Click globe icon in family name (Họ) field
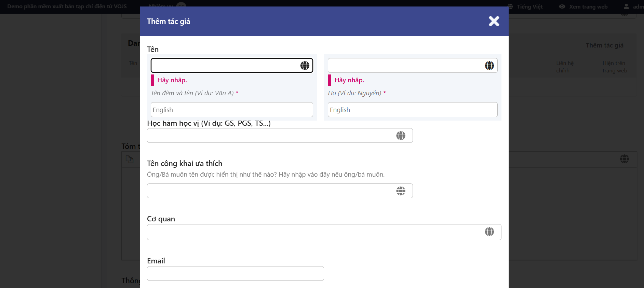Viewport: 644px width, 288px height. tap(489, 66)
